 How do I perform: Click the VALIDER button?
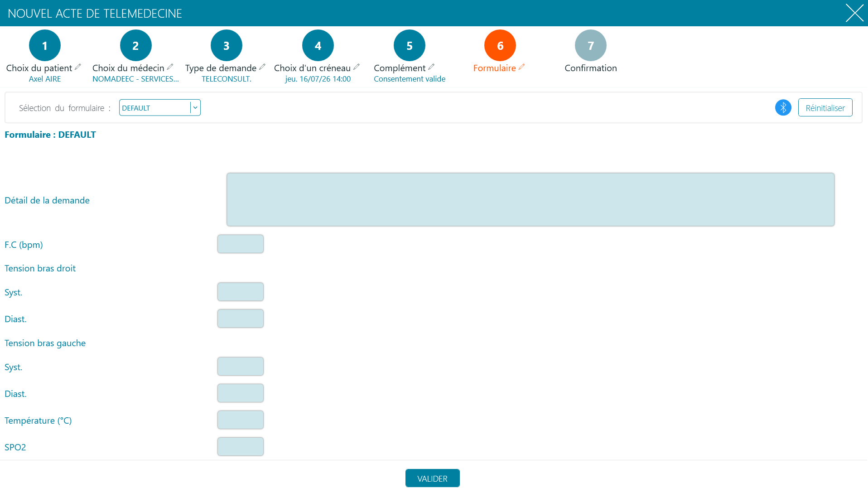[433, 478]
